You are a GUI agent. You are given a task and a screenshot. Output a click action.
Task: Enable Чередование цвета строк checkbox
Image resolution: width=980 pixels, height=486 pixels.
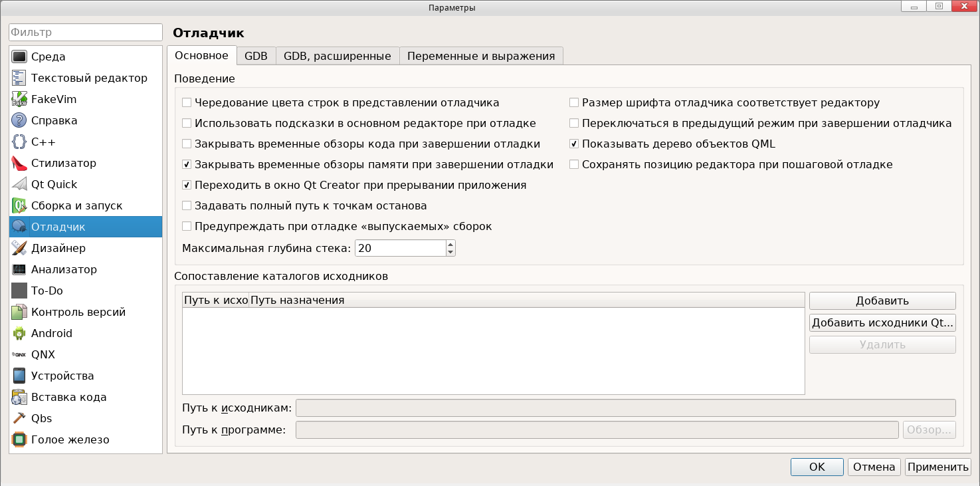click(x=187, y=103)
